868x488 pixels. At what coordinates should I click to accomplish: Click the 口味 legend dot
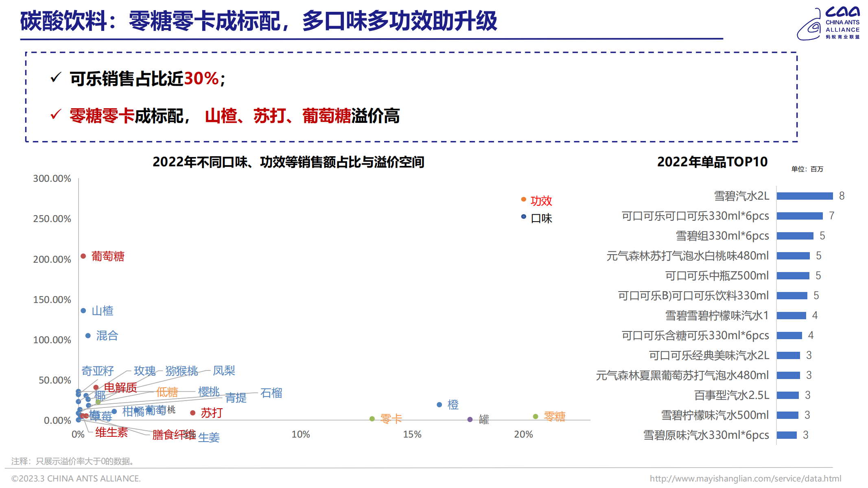(524, 217)
